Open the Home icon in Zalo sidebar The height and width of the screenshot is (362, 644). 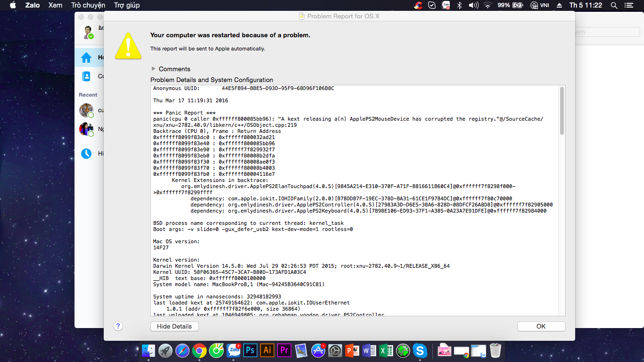tap(86, 58)
